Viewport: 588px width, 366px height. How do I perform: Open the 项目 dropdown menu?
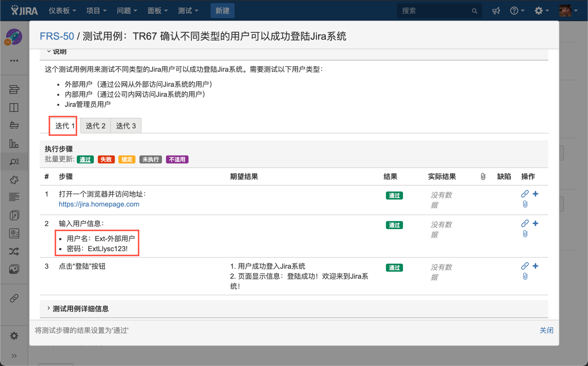tap(96, 11)
